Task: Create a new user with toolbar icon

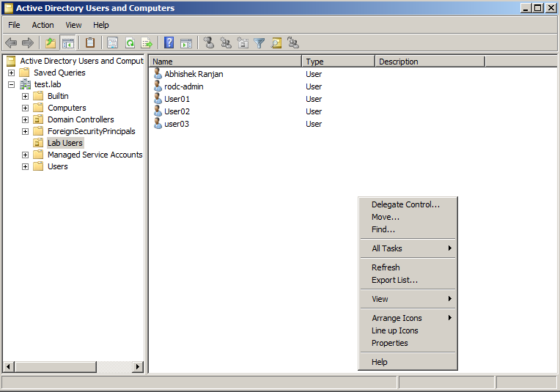Action: pyautogui.click(x=209, y=42)
